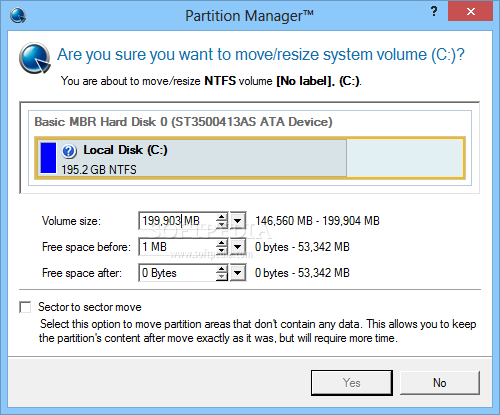Click the Free space before input field

pyautogui.click(x=177, y=247)
